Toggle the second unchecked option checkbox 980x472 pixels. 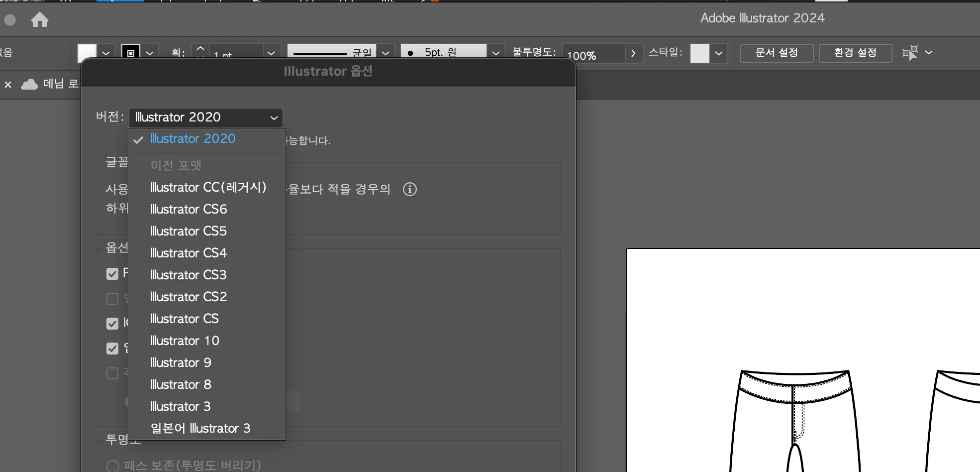pyautogui.click(x=112, y=299)
